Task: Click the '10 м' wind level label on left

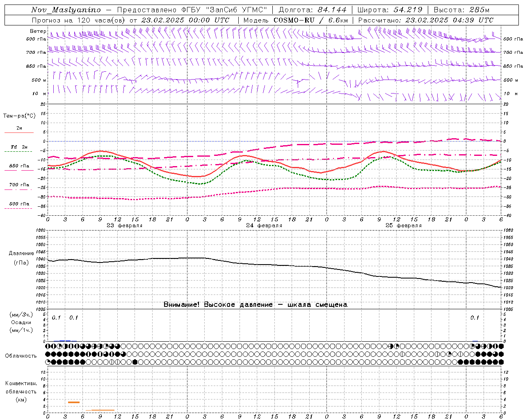Action: click(39, 94)
